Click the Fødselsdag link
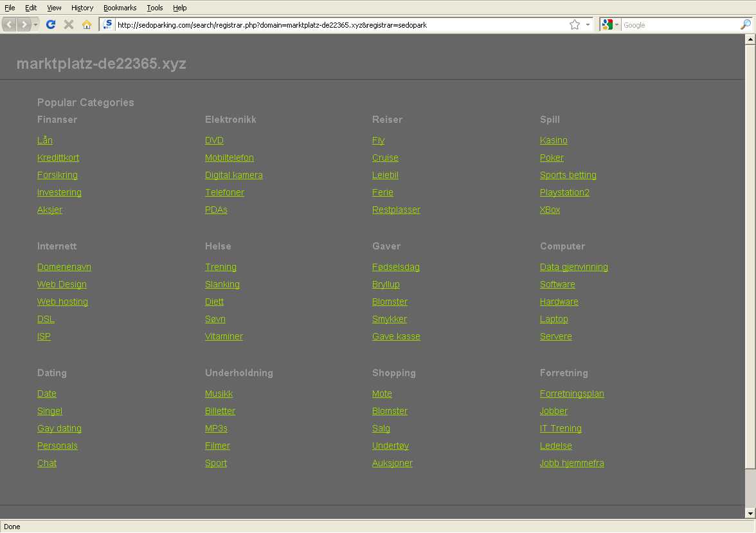The width and height of the screenshot is (756, 533). 396,267
